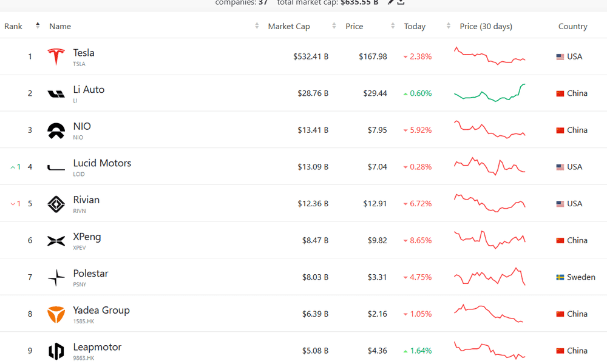The image size is (607, 364).
Task: Click XPeng's daily change 8.65%
Action: click(x=418, y=240)
